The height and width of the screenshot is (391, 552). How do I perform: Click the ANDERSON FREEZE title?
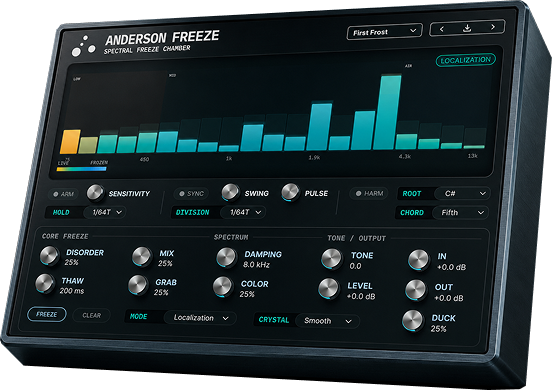coord(162,38)
